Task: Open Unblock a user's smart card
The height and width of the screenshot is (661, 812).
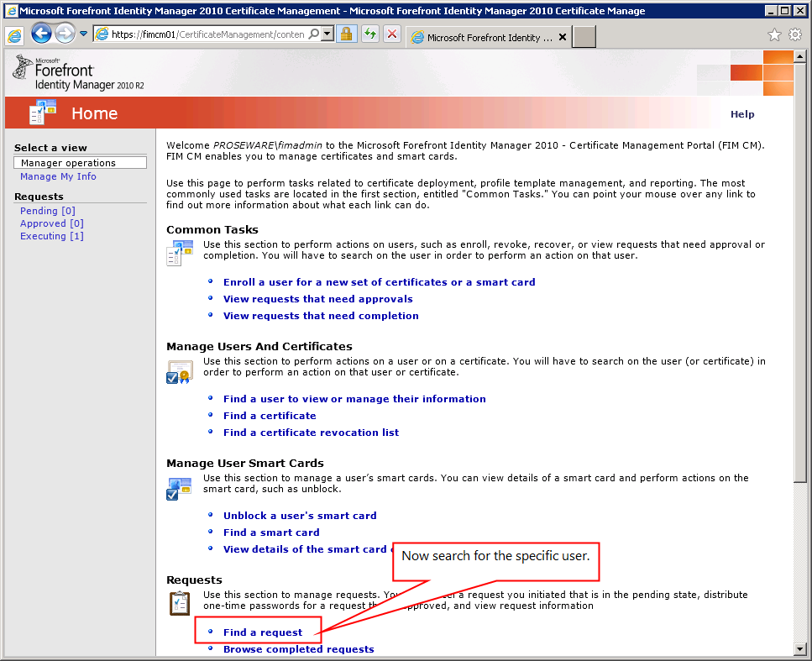Action: [300, 516]
